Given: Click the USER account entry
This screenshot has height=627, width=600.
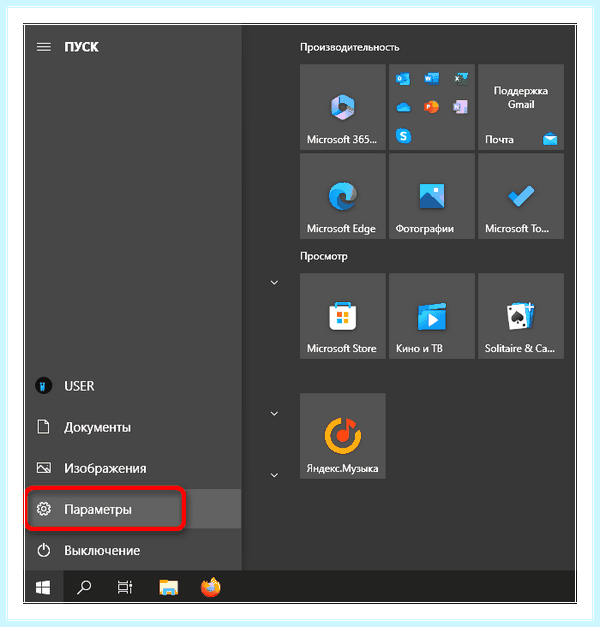Looking at the screenshot, I should [133, 386].
